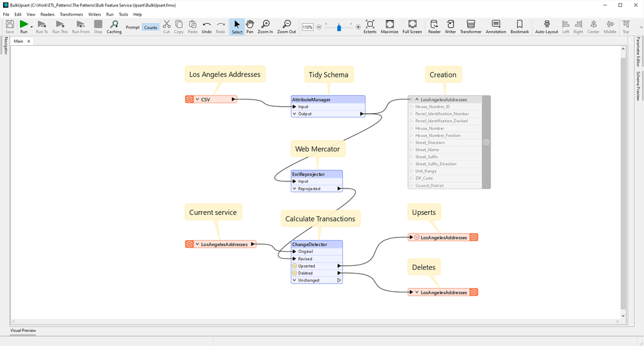Expand the Deletes LosAngelesAddresses writer arrow

click(417, 292)
